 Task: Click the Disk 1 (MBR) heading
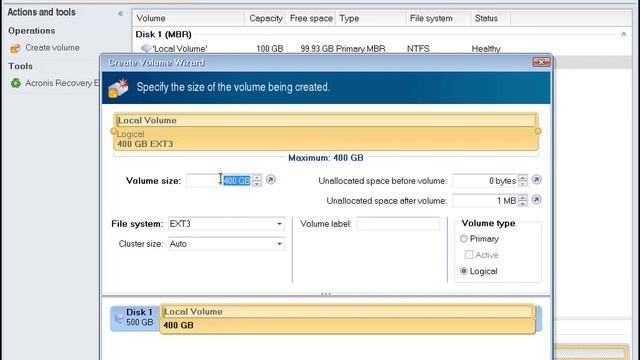(x=163, y=34)
